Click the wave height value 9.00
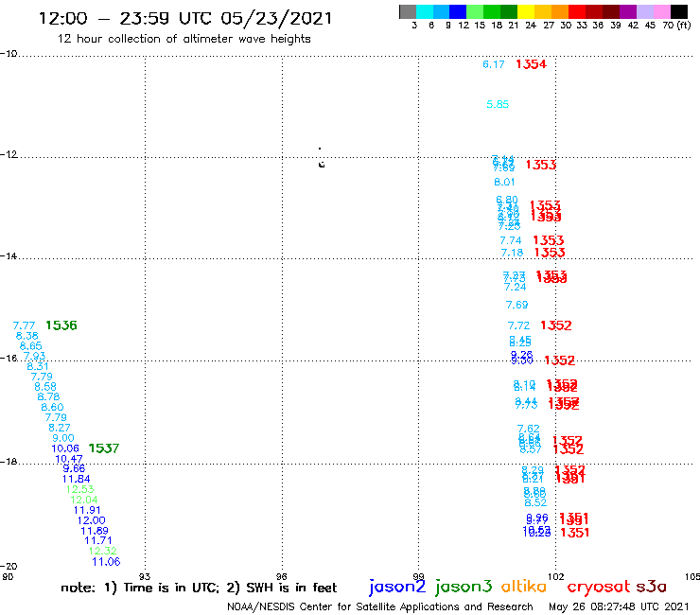The image size is (700, 615). point(63,438)
